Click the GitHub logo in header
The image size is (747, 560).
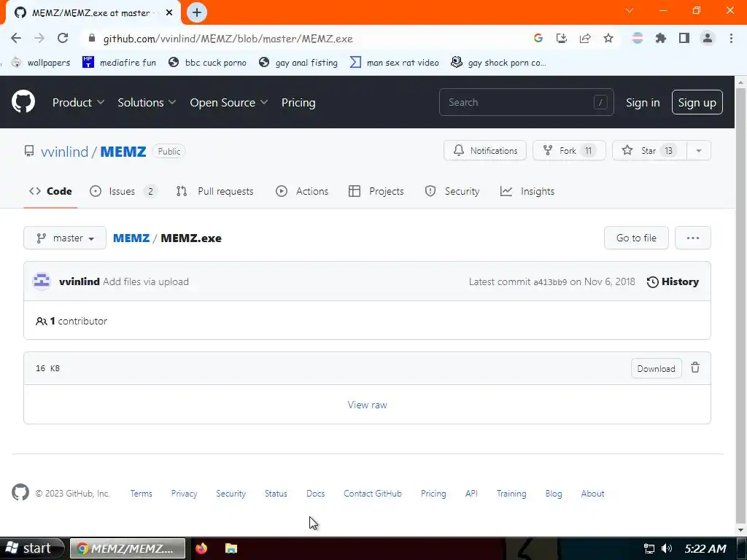click(x=23, y=102)
